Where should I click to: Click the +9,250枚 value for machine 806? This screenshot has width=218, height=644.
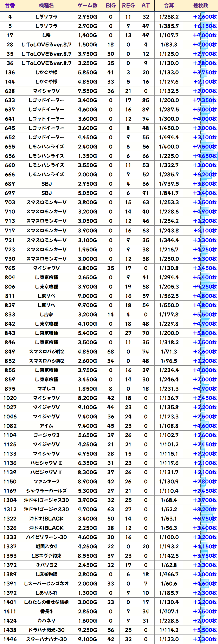[205, 287]
